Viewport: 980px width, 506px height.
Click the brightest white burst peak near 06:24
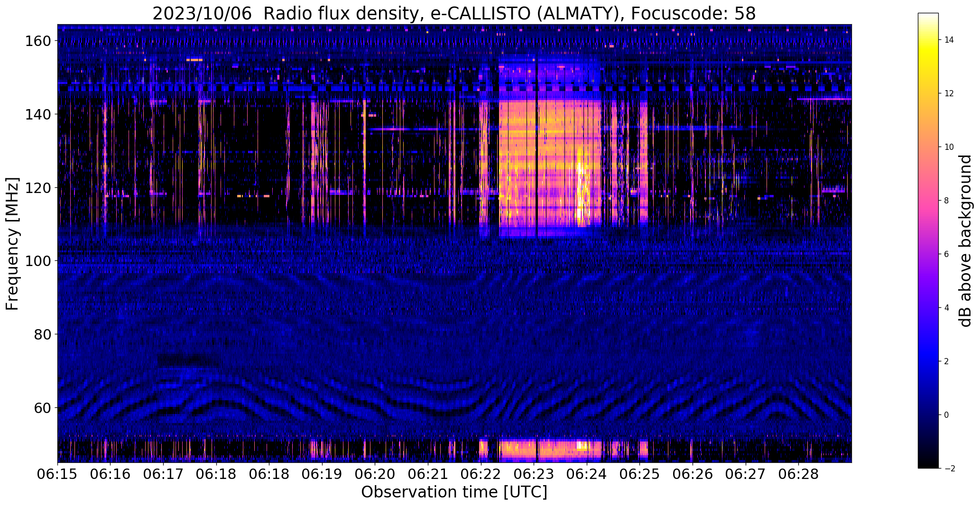[582, 190]
